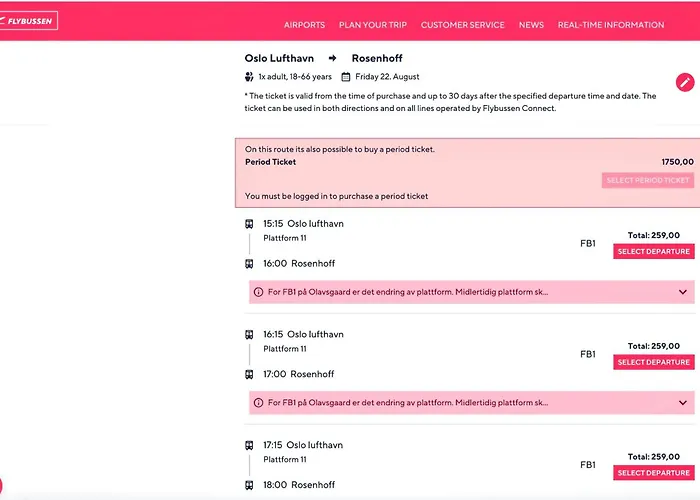Image resolution: width=700 pixels, height=500 pixels.
Task: Click Plattform 11 under 16:15 Oslo lufthavn
Action: pyautogui.click(x=285, y=349)
